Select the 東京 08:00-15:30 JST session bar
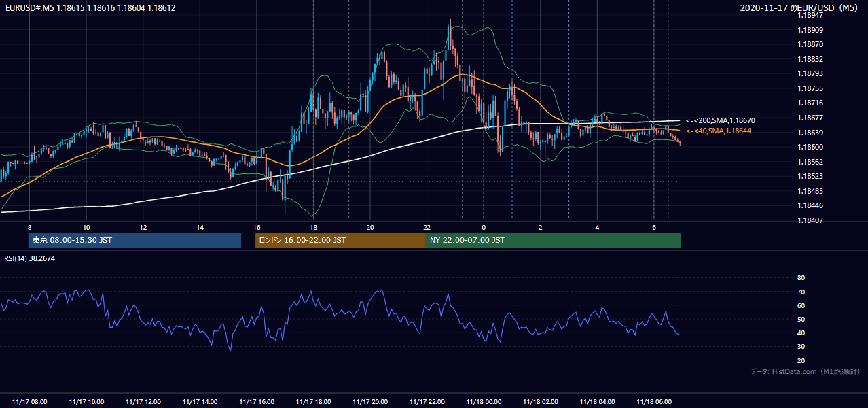This screenshot has height=408, width=868. (x=135, y=240)
